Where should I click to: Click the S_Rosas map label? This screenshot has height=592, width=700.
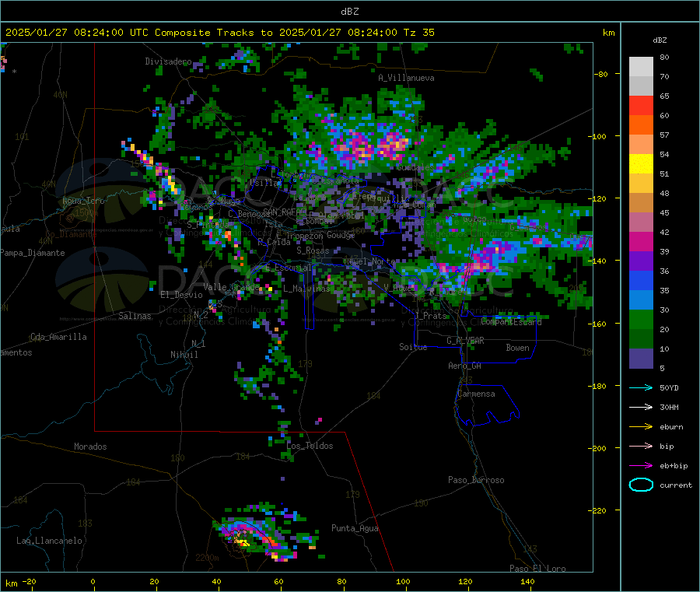tap(313, 250)
